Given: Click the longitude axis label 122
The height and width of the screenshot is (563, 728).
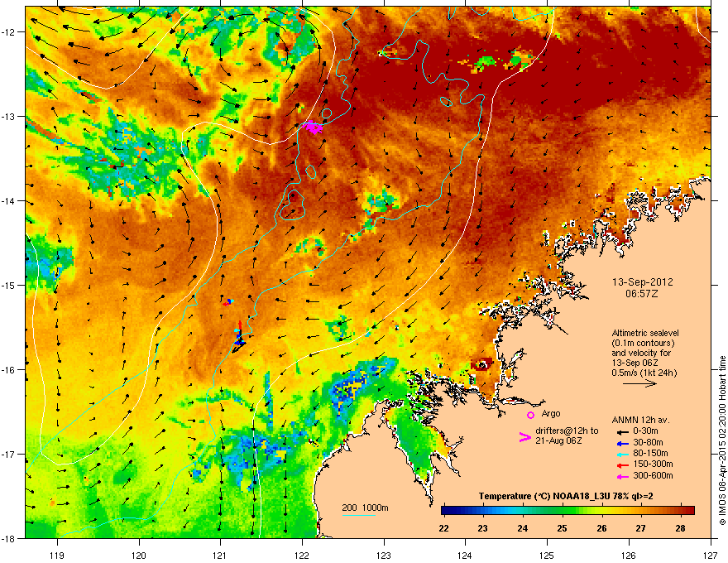Looking at the screenshot, I should pyautogui.click(x=302, y=555).
